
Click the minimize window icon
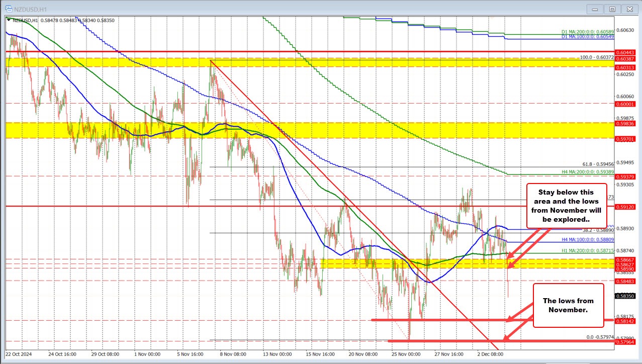tap(594, 9)
